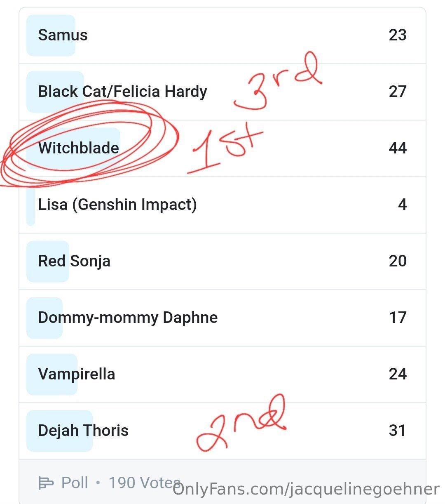Click the Lisa vote count of 4
The height and width of the screenshot is (504, 445).
click(402, 205)
